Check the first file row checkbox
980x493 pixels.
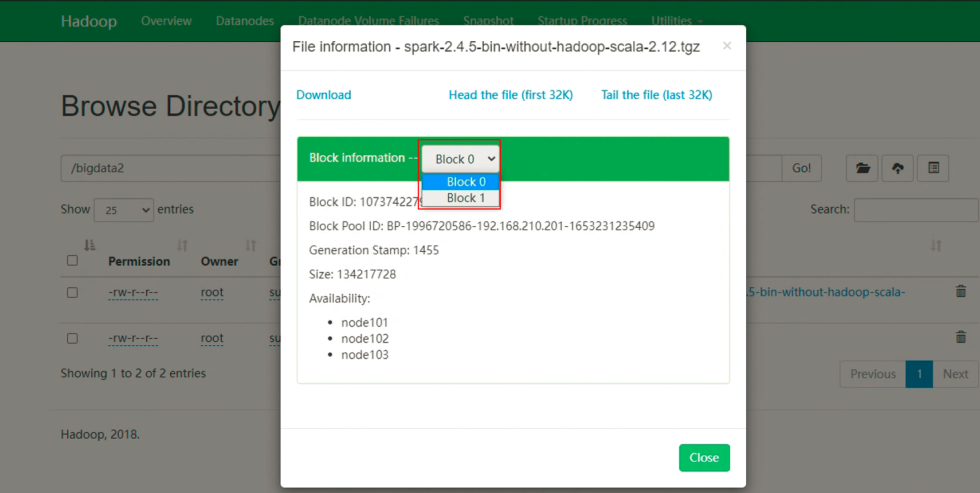coord(72,293)
